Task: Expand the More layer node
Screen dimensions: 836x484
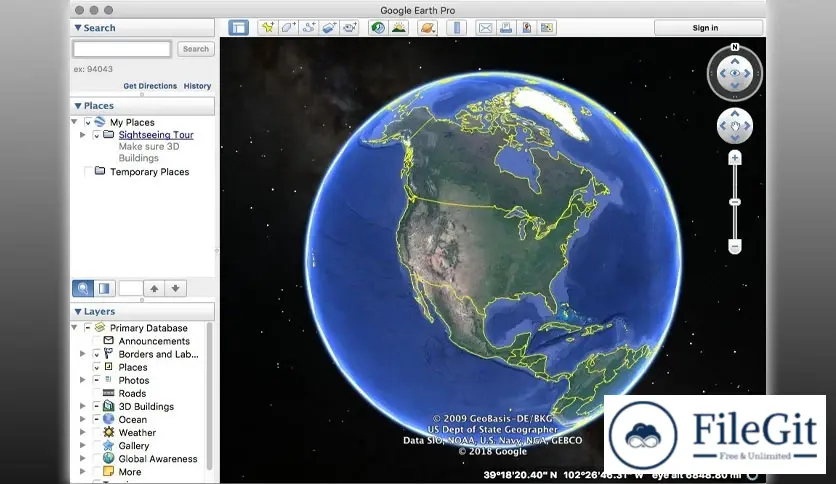Action: click(x=83, y=472)
